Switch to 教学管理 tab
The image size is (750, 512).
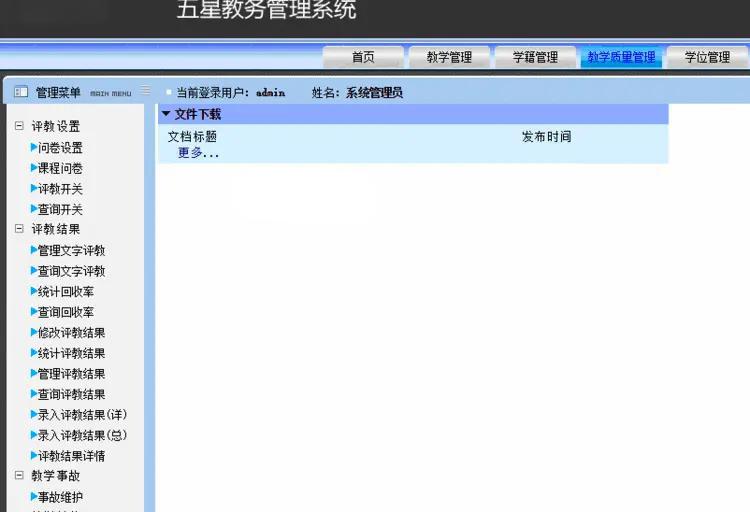(x=449, y=57)
